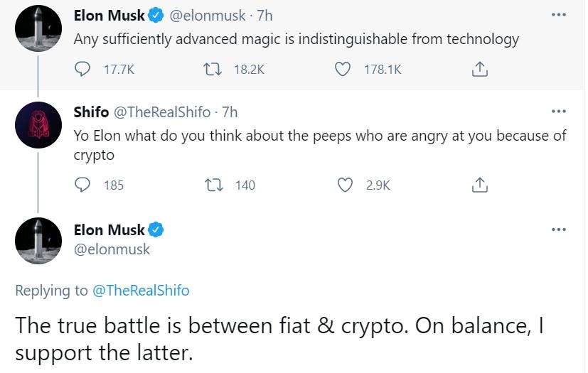588x373 pixels.
Task: Click the Shifo display name
Action: pos(91,112)
